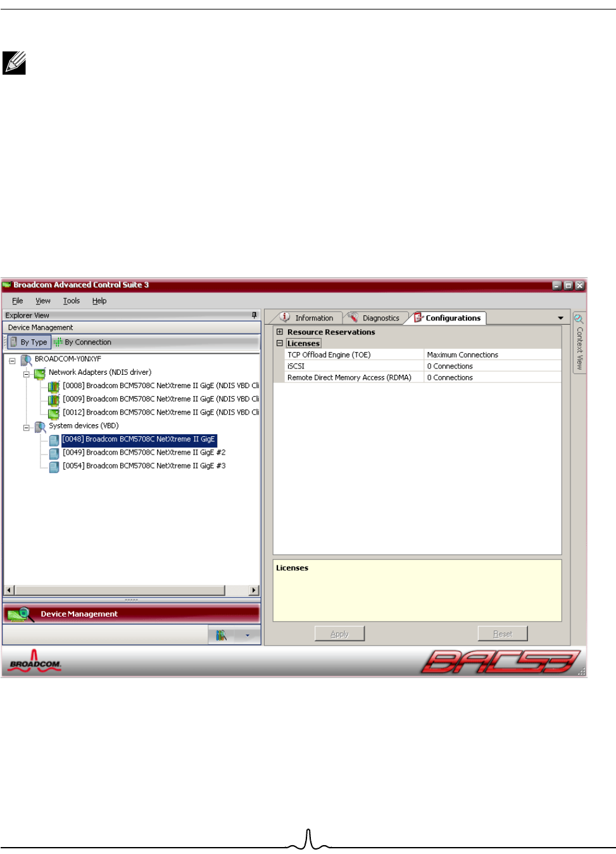Click the [0049] device icon
This screenshot has height=854, width=616.
coord(54,453)
